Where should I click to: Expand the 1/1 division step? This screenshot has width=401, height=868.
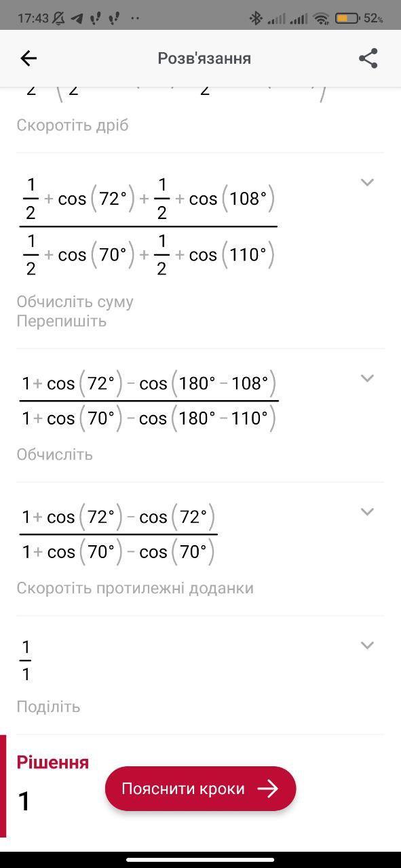[367, 646]
